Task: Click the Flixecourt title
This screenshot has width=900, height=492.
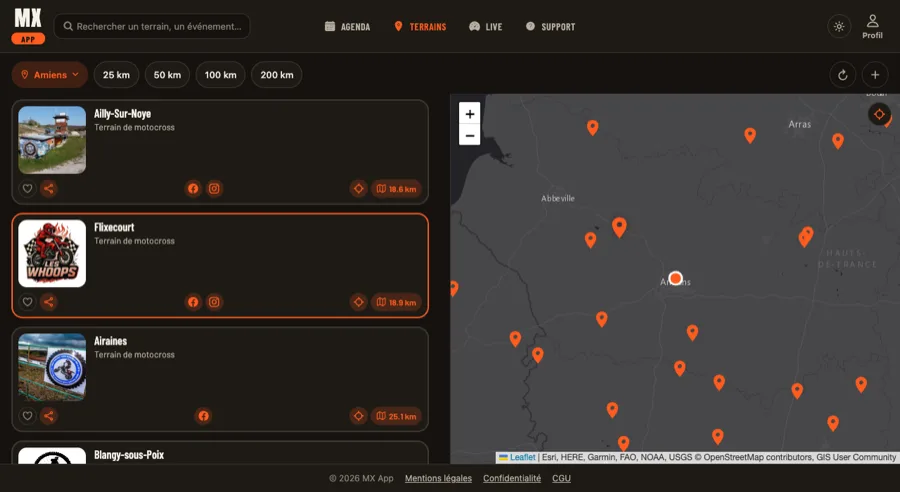Action: click(x=114, y=227)
